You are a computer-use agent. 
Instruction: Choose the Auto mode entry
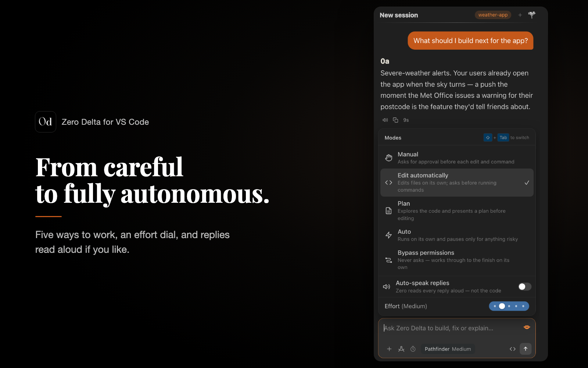(457, 235)
